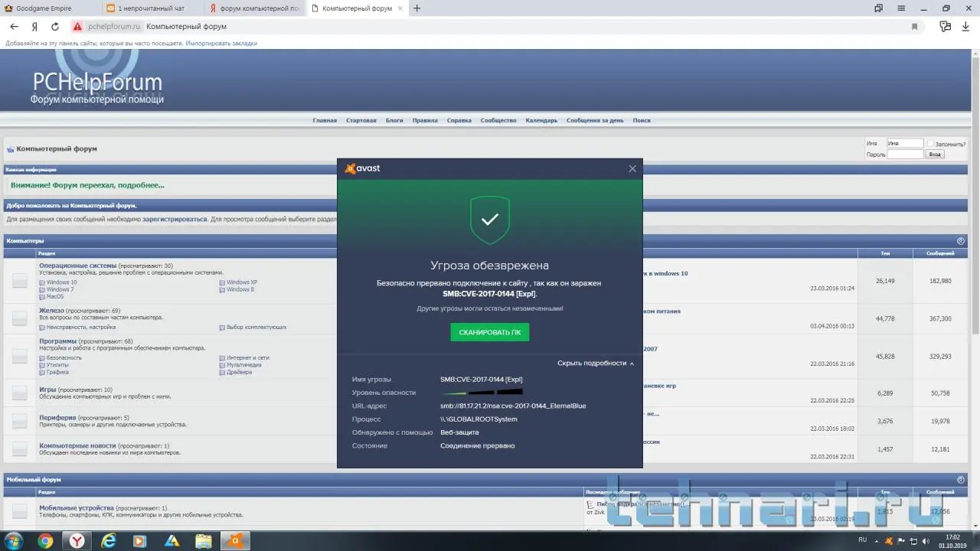980x551 pixels.
Task: Open the Периферия forum
Action: 58,418
